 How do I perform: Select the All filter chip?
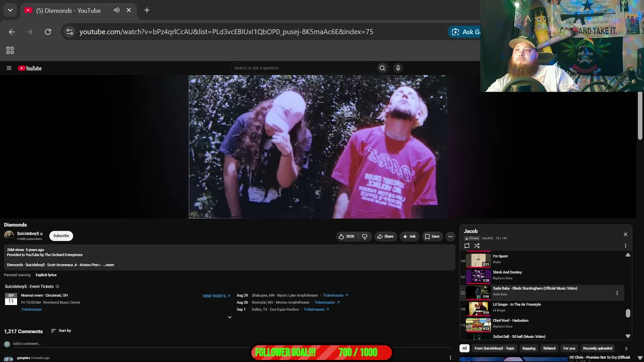point(464,348)
